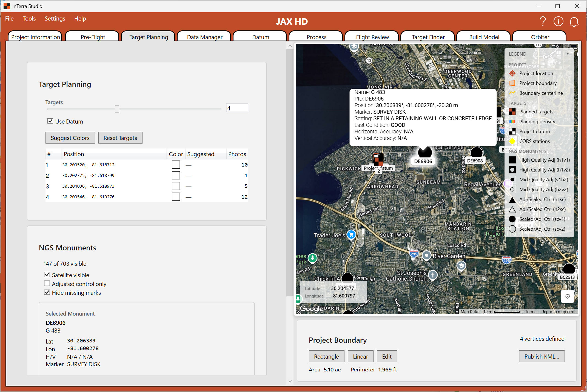Click the CORS stations yellow diamond icon
This screenshot has height=392, width=587.
tap(512, 141)
